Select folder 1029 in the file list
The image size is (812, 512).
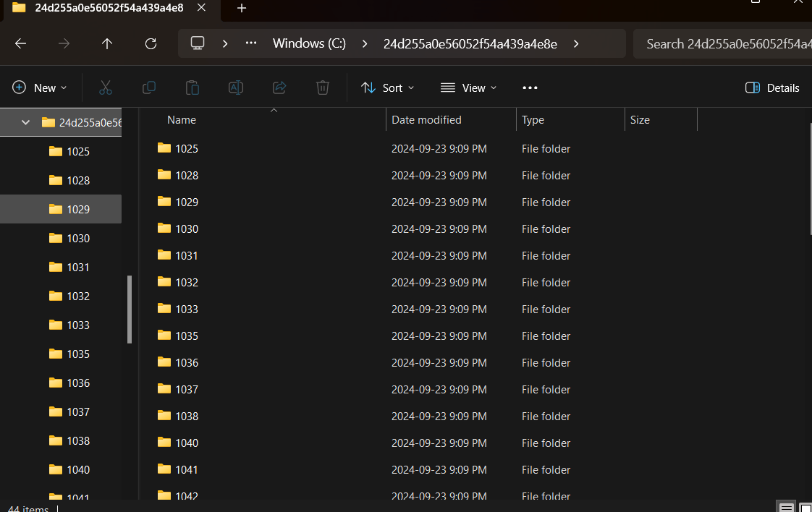pyautogui.click(x=187, y=202)
